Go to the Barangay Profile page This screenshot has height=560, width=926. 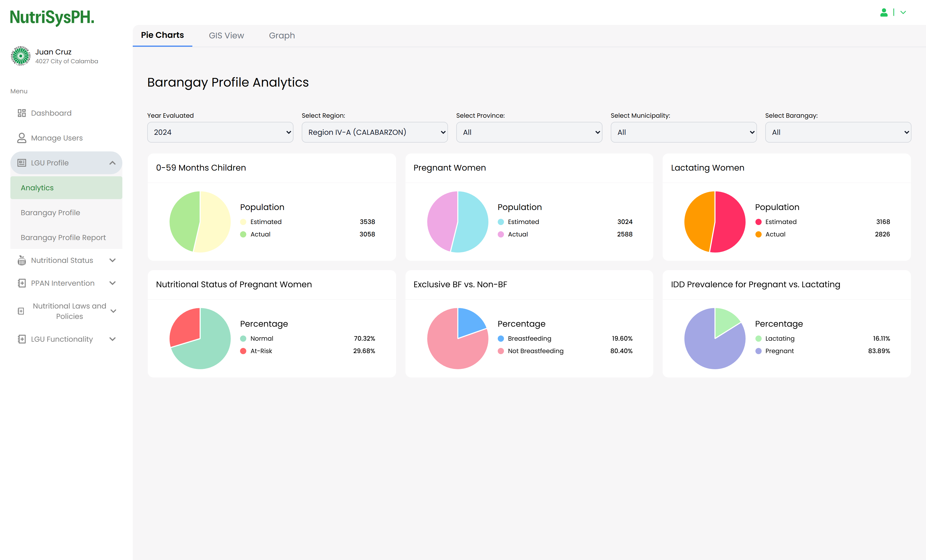coord(50,213)
